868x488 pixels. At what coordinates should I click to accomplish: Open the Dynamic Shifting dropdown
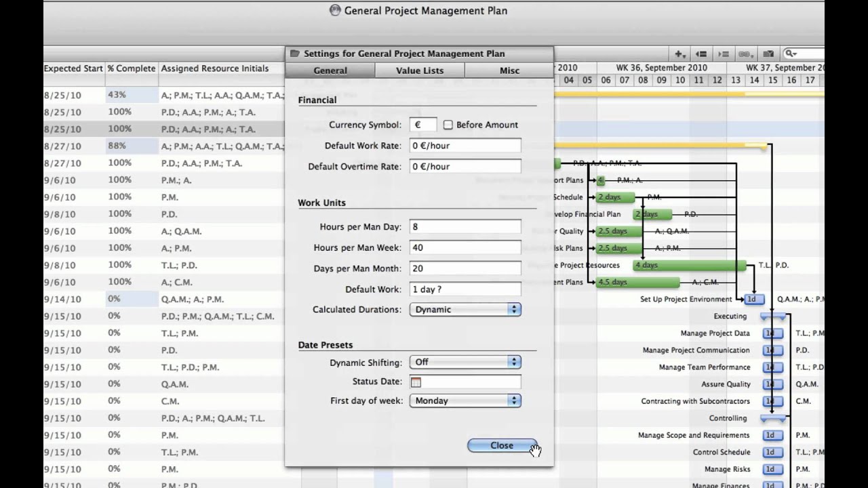point(465,362)
